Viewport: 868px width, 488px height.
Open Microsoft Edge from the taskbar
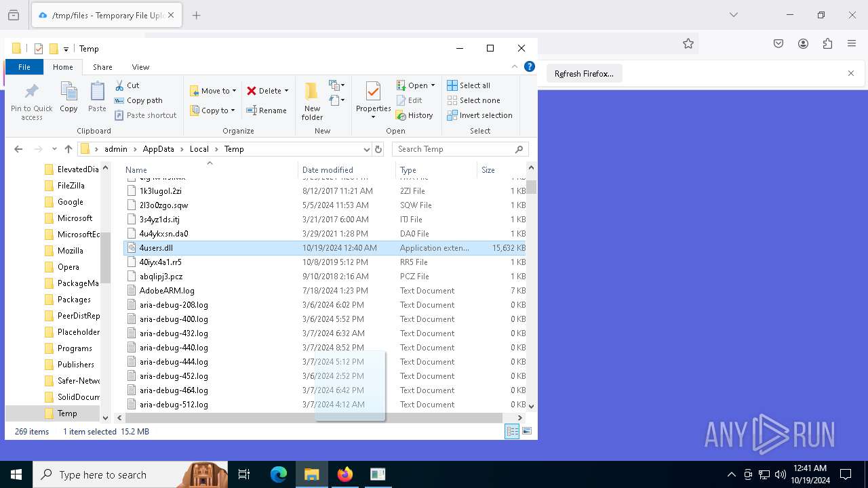279,474
